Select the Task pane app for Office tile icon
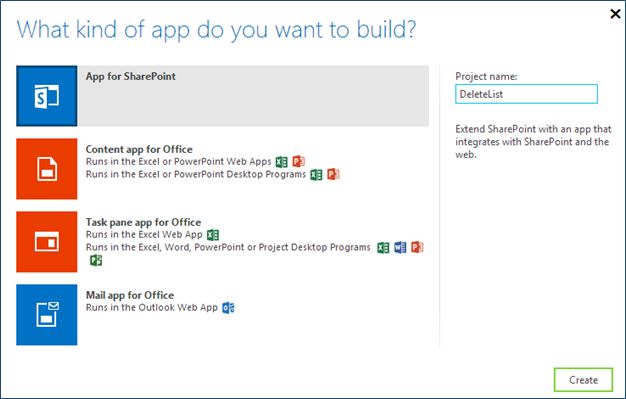626x399 pixels. tap(47, 242)
